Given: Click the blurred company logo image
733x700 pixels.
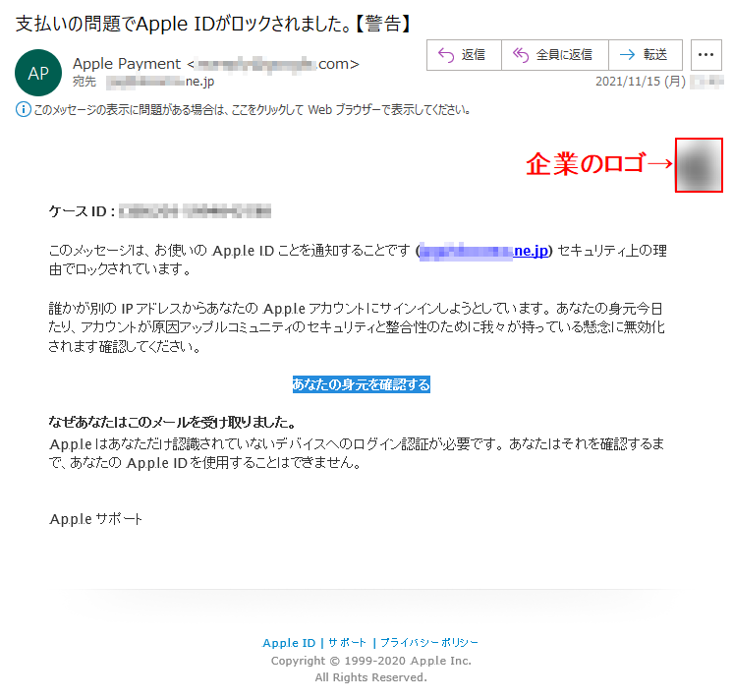Looking at the screenshot, I should (x=699, y=165).
